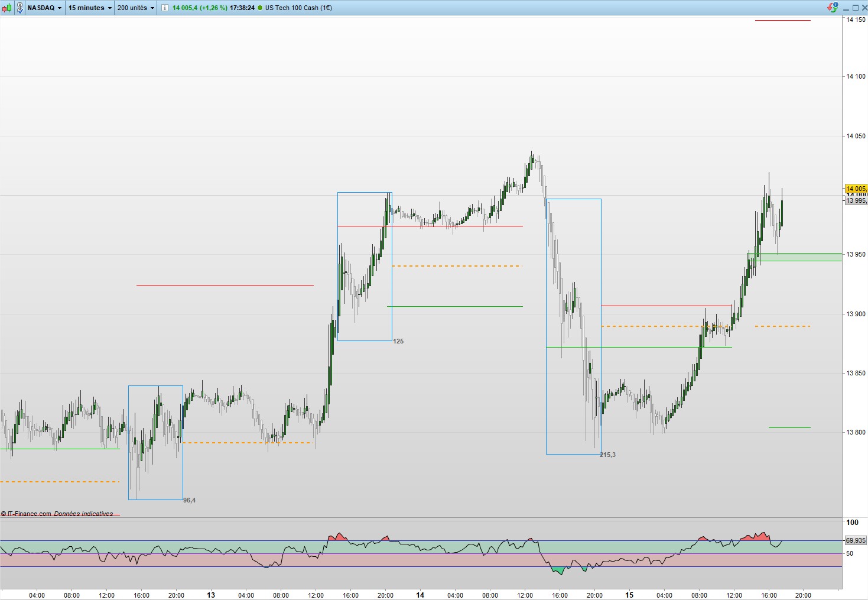This screenshot has height=600, width=868.
Task: Click the US Tech 100 Cash label
Action: 298,8
